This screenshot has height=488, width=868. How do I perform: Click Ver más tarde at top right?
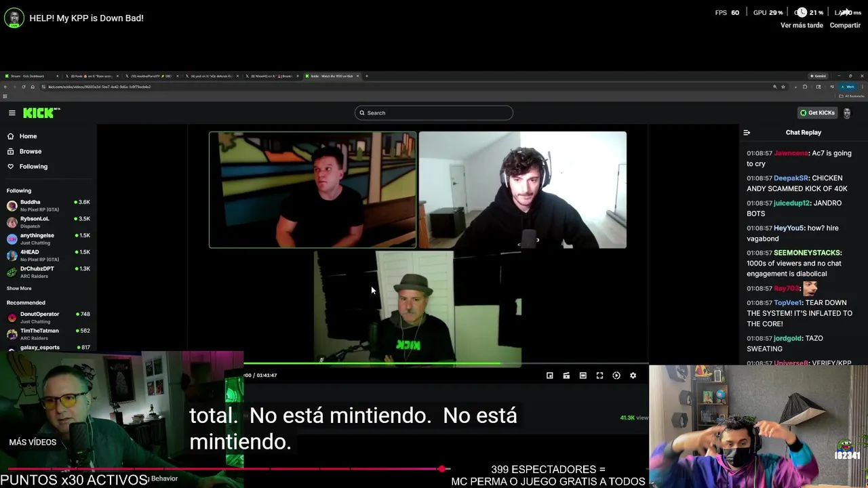click(802, 25)
